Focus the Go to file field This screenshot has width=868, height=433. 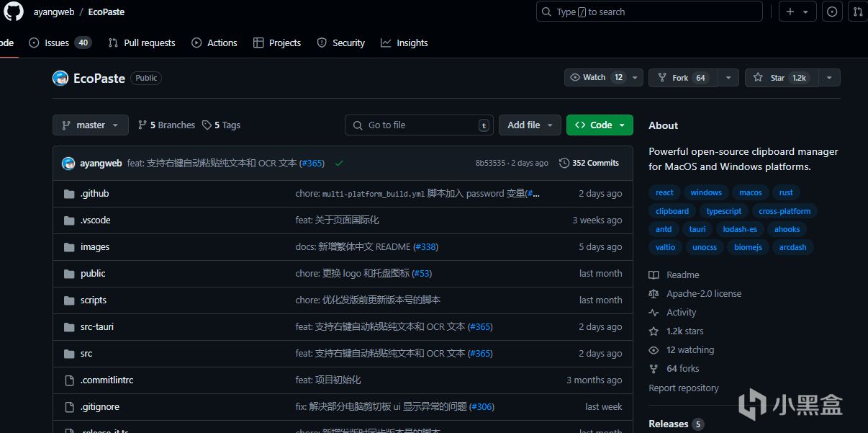419,125
